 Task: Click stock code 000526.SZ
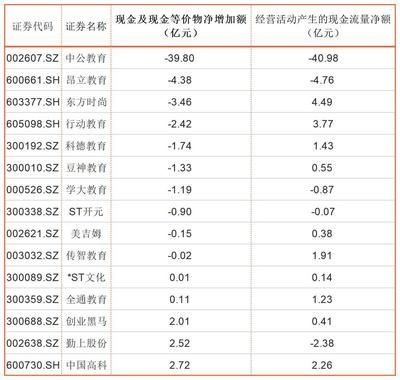point(32,190)
